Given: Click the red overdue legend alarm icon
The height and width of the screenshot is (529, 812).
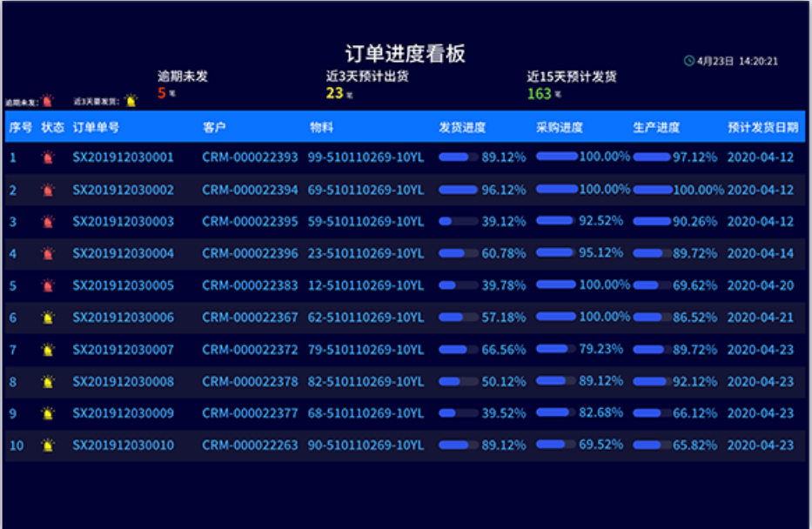Looking at the screenshot, I should 47,101.
